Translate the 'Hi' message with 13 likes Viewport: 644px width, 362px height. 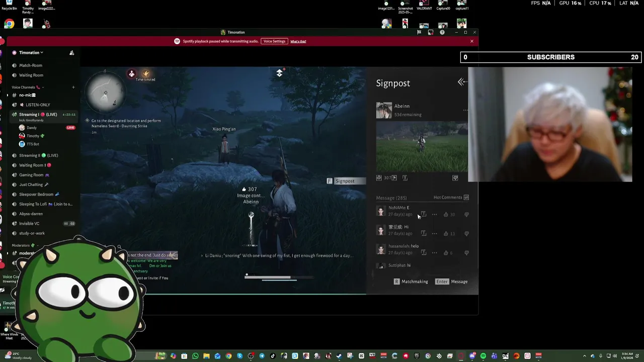coord(424,233)
